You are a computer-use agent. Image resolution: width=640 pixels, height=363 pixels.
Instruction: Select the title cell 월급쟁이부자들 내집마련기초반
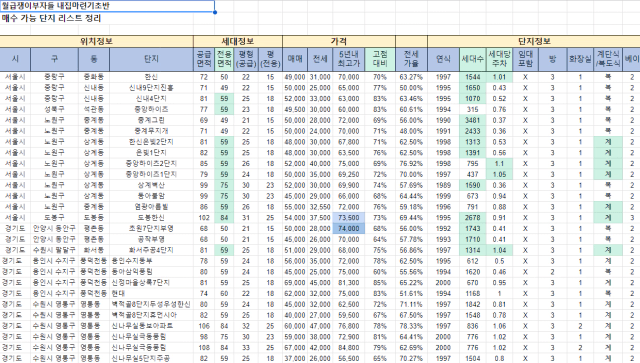tap(107, 6)
